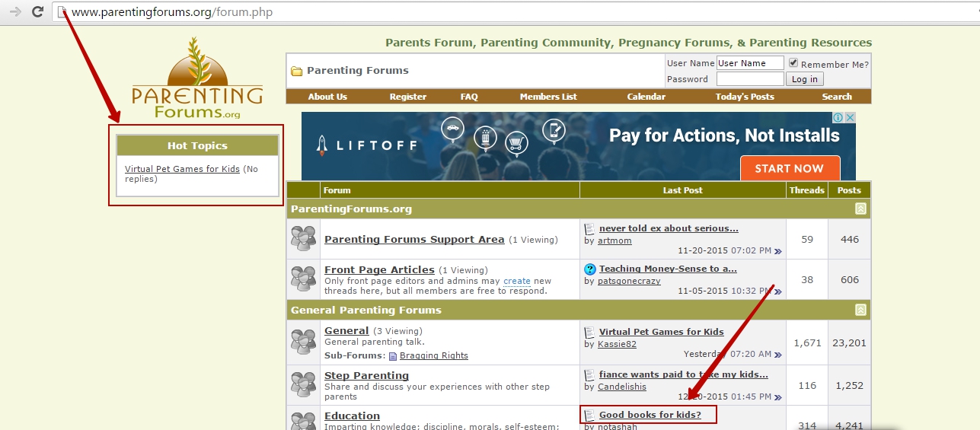This screenshot has width=980, height=430.
Task: Go to last post arrow for artmom's post
Action: 777,250
